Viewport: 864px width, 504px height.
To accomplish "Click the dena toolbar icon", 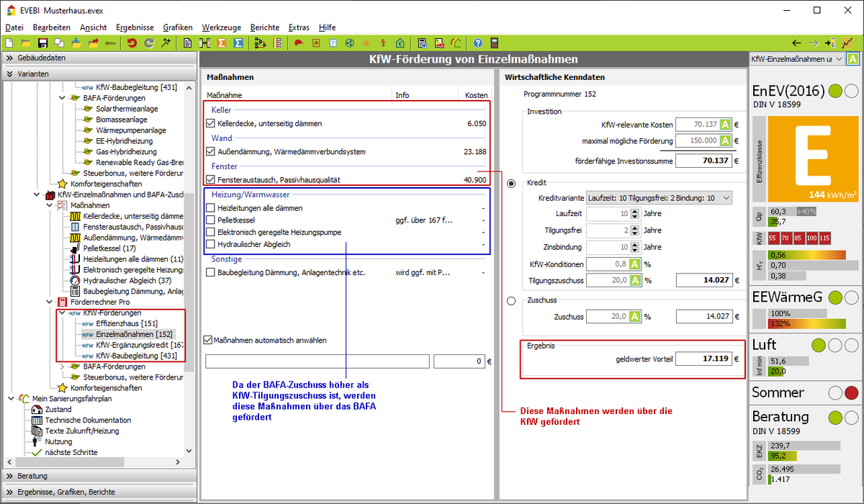I will 111,43.
